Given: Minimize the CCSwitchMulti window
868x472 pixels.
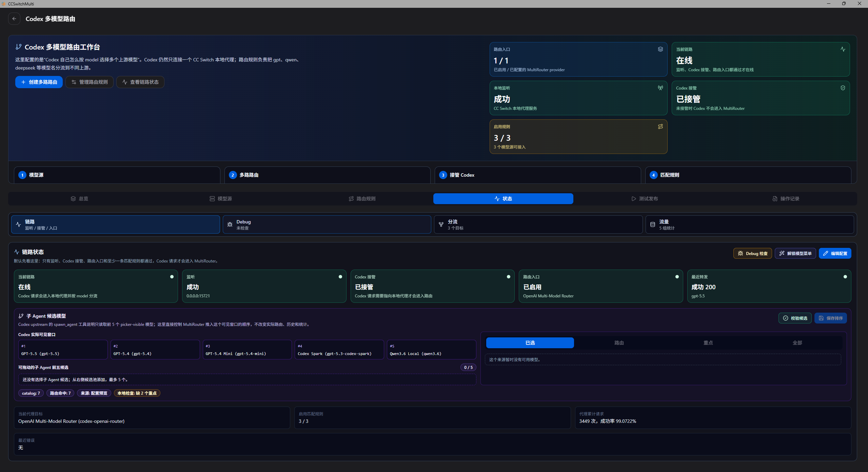Looking at the screenshot, I should 828,4.
